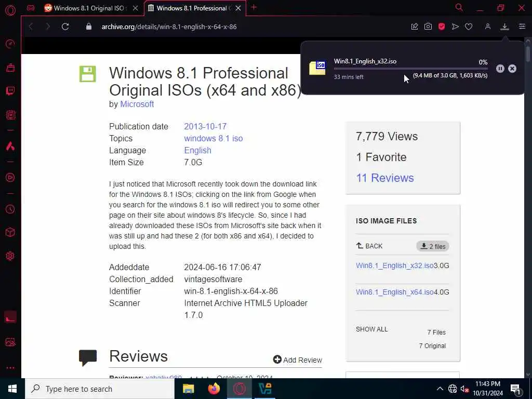Click the edit page pencil icon
This screenshot has width=532, height=399.
tap(414, 26)
